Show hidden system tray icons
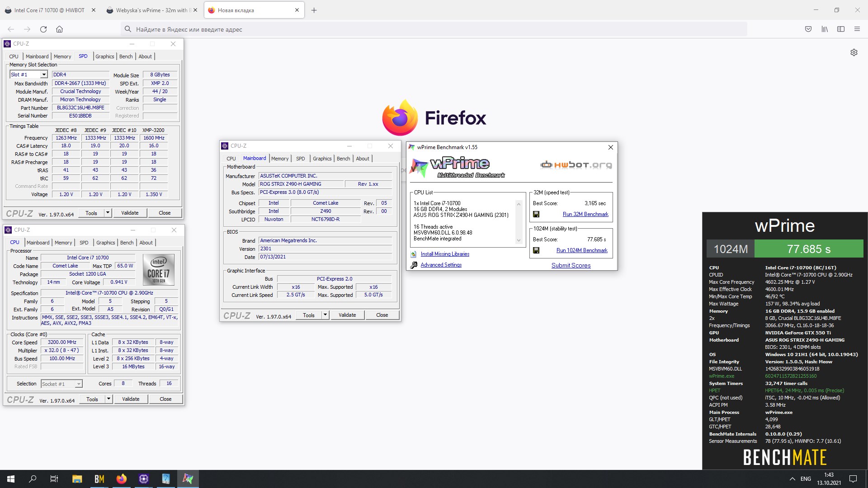868x488 pixels. click(x=792, y=479)
